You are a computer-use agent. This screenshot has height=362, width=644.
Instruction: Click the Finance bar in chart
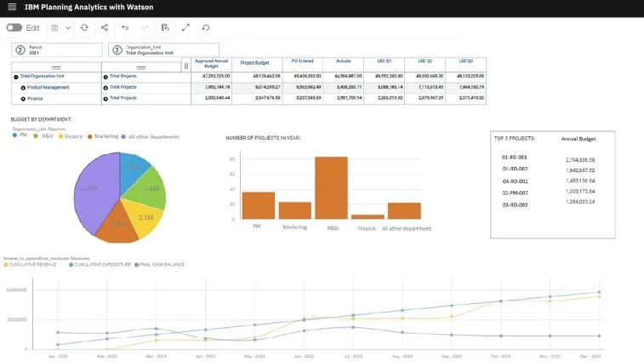click(x=368, y=217)
